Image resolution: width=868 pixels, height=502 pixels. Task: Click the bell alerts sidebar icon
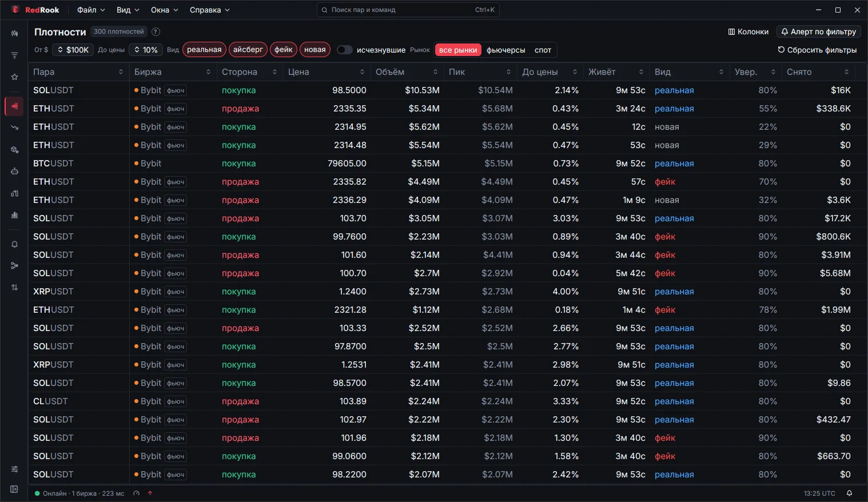coord(14,244)
